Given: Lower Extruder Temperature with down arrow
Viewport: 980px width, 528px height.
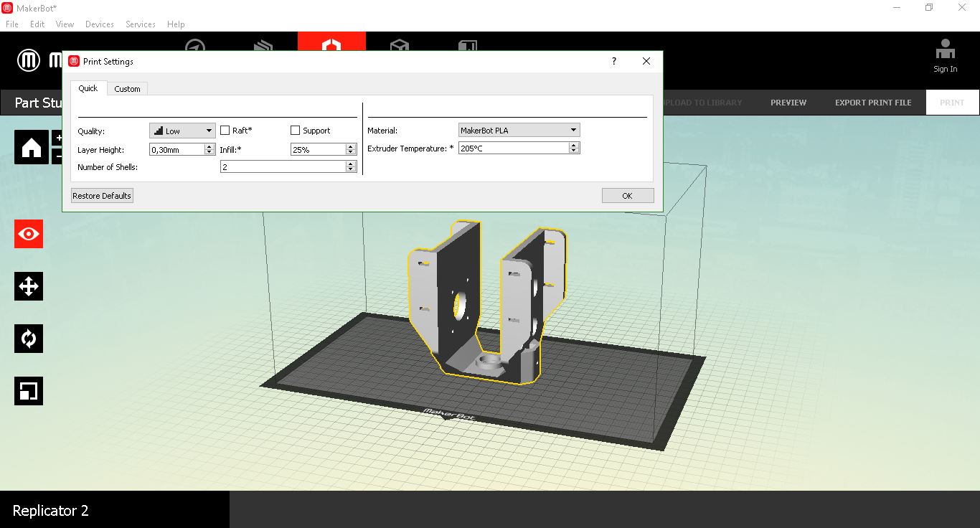Looking at the screenshot, I should 574,151.
